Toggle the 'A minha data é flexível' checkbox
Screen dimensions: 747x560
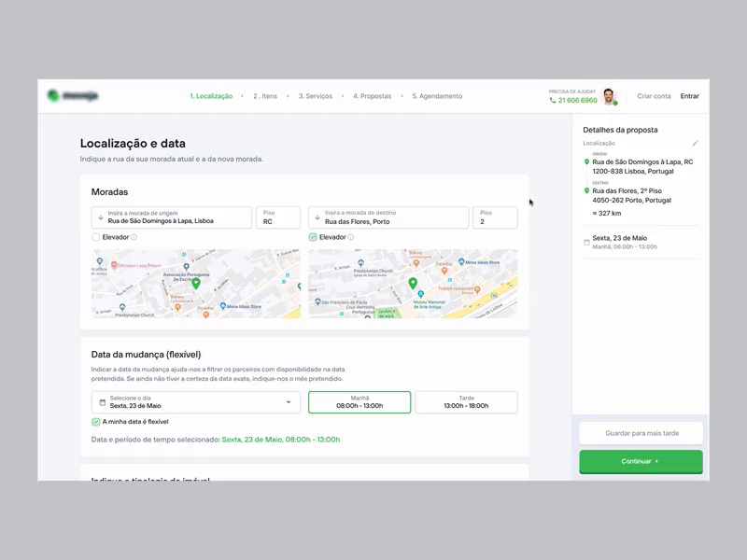[93, 422]
